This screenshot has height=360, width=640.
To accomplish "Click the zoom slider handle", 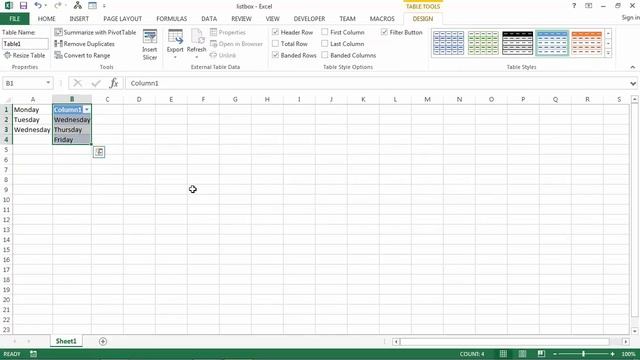I will (584, 354).
